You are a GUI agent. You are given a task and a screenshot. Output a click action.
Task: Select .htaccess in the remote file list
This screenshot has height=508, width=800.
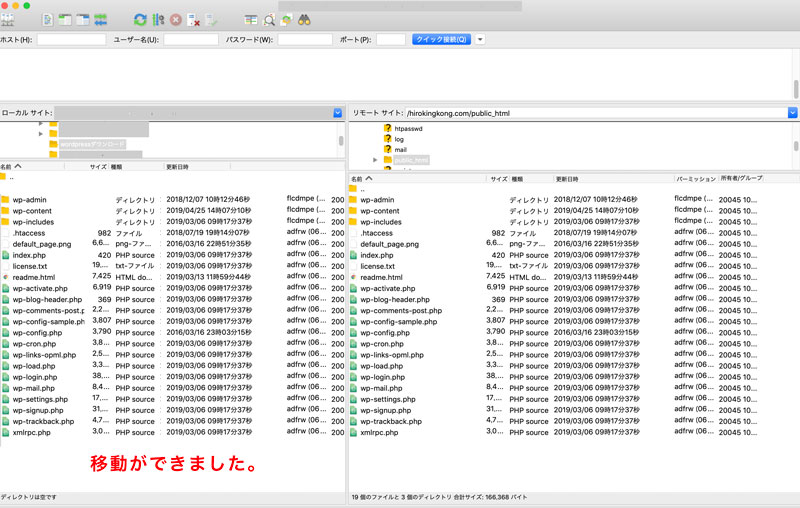coord(377,233)
